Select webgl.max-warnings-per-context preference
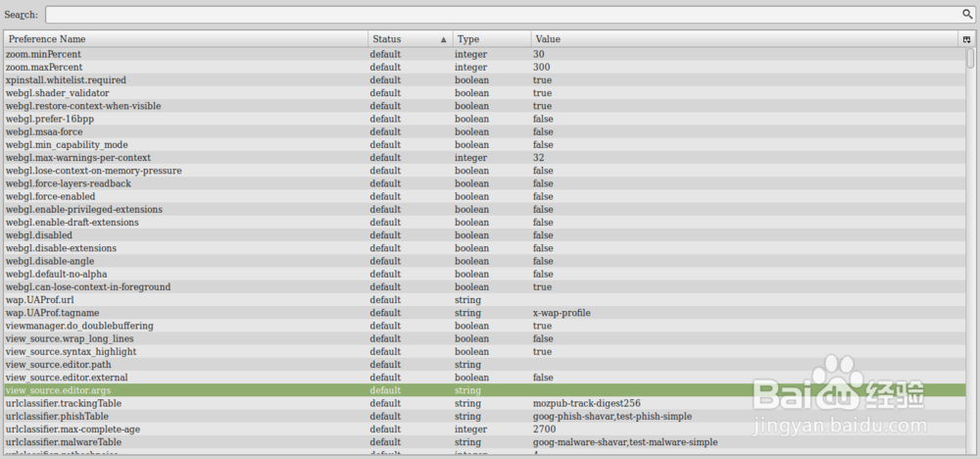 coord(484,158)
